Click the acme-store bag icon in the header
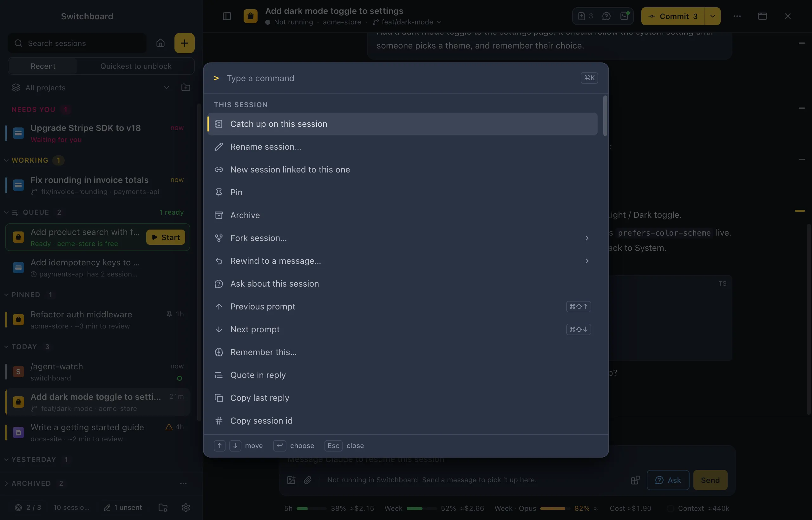This screenshot has width=812, height=520. tap(251, 16)
